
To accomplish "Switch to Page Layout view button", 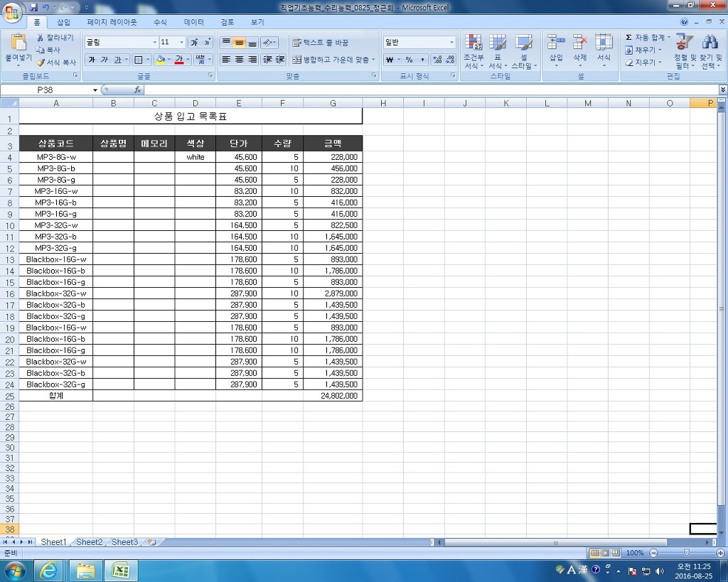I will pyautogui.click(x=606, y=553).
